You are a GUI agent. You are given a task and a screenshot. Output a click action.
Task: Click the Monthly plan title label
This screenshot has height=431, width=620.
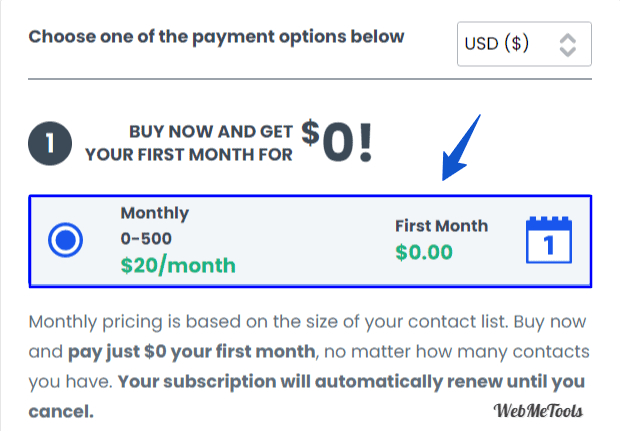155,214
